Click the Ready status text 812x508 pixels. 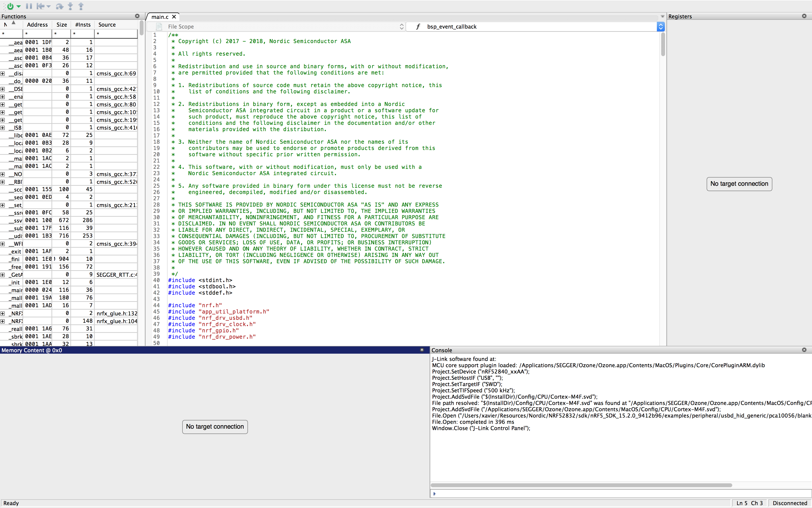(11, 503)
